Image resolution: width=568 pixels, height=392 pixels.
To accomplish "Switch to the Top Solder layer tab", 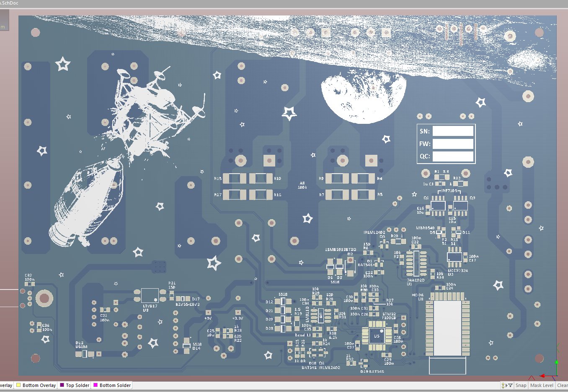I will pyautogui.click(x=77, y=385).
